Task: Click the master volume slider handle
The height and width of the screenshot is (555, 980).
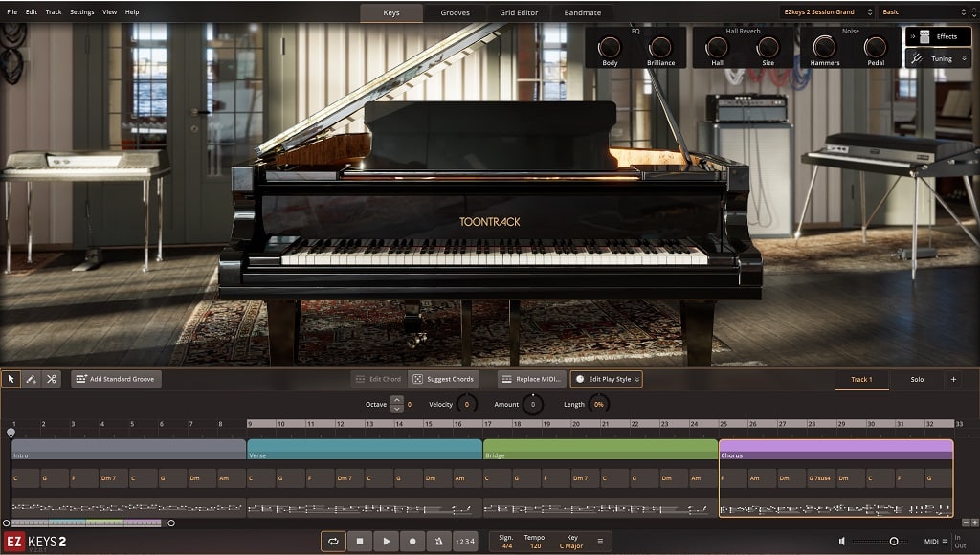Action: tap(894, 542)
